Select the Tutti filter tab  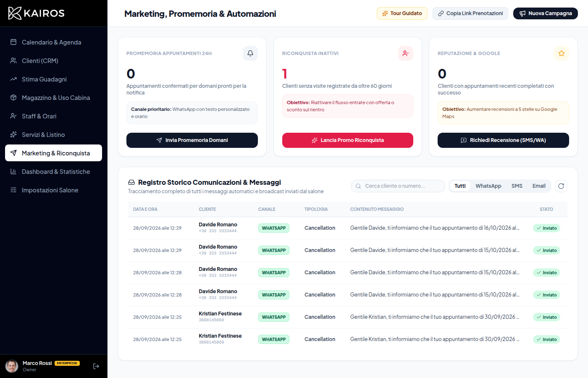[x=460, y=186]
